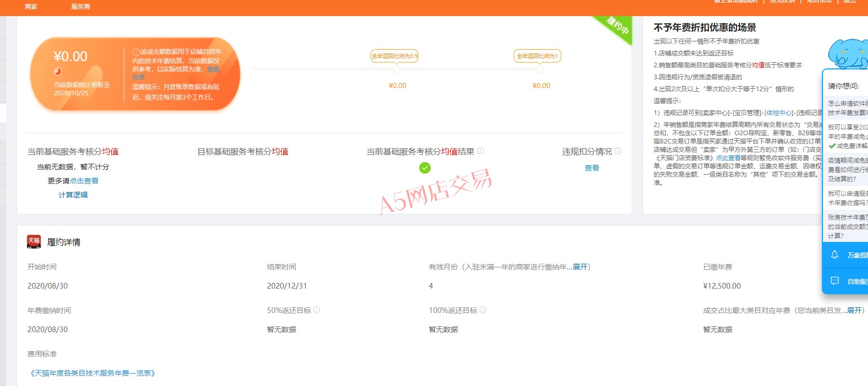Click the chat bubble icon for 自助服务

tap(834, 281)
